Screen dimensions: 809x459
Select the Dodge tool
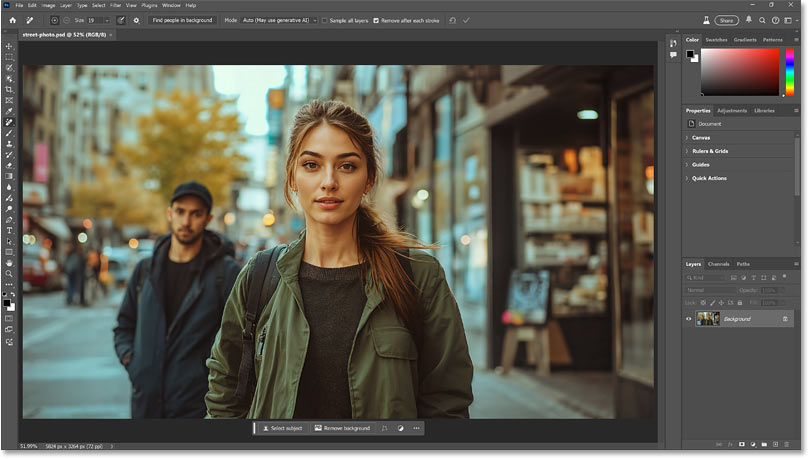pos(9,209)
